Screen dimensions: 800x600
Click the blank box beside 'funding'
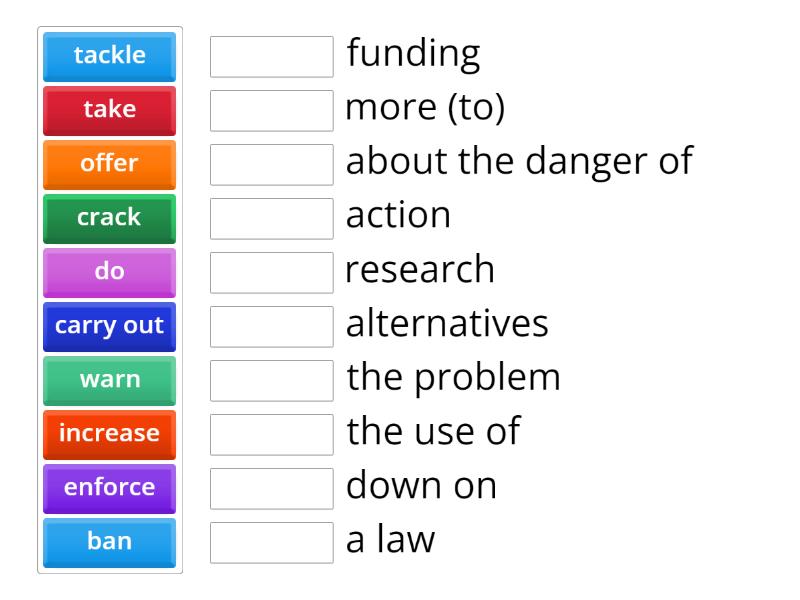click(x=271, y=57)
